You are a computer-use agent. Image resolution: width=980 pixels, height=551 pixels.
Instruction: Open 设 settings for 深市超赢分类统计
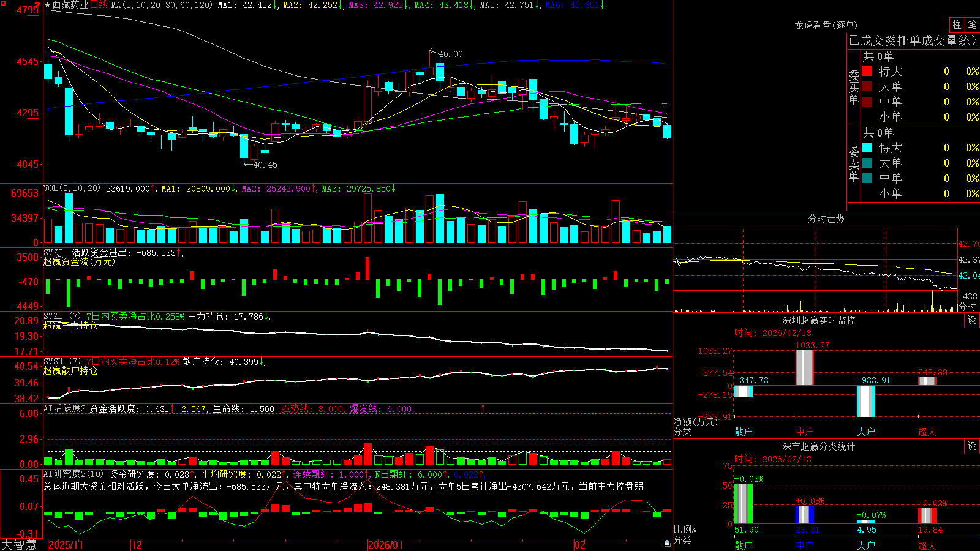(972, 446)
